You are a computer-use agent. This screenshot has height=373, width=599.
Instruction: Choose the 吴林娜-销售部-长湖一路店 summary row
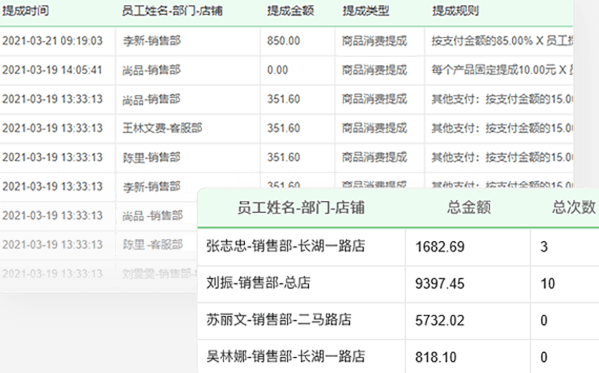point(398,357)
